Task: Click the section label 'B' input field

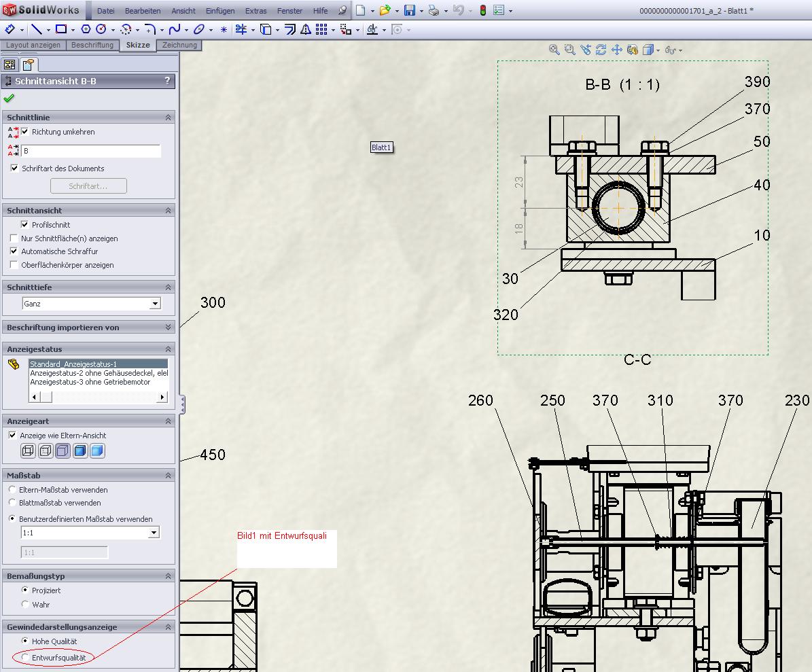Action: 91,151
